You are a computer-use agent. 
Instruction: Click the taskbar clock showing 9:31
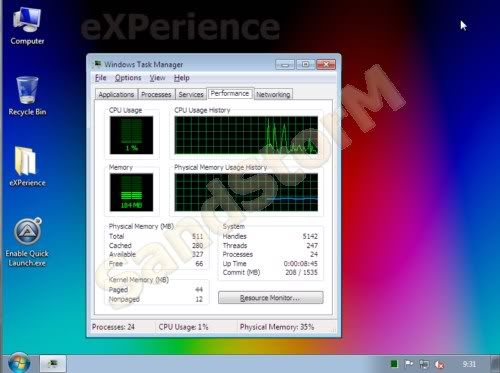(469, 364)
